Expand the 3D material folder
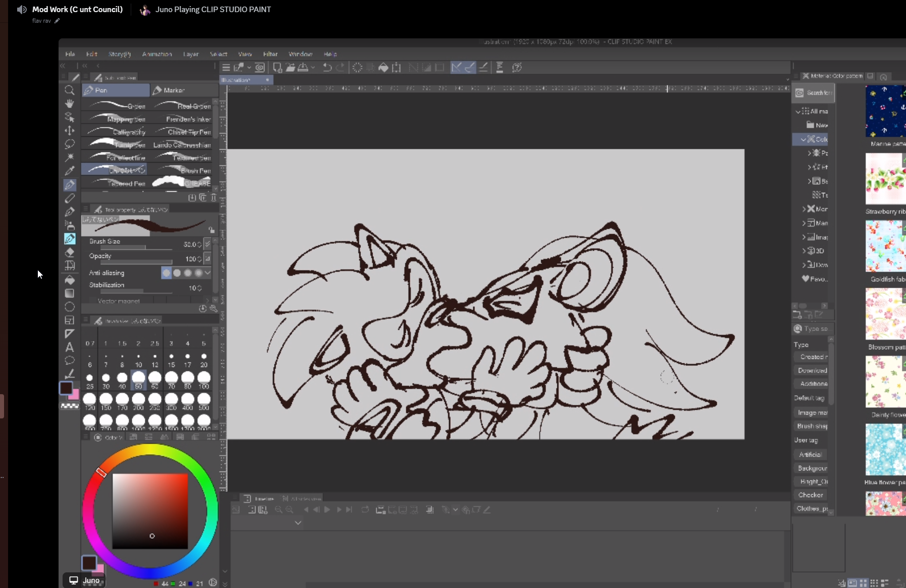 [x=804, y=251]
